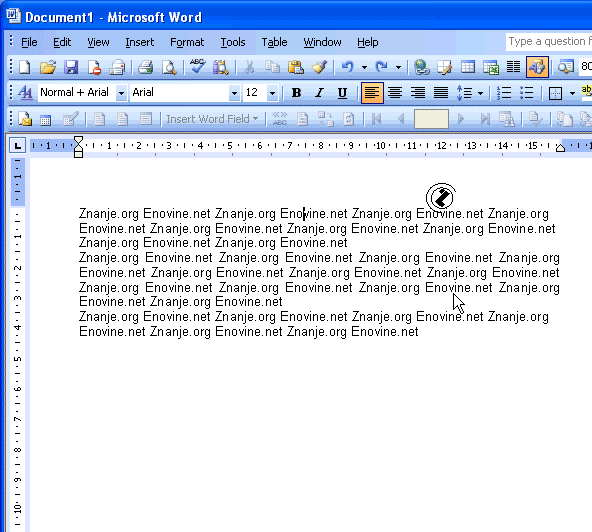The width and height of the screenshot is (592, 532).
Task: Justify the paragraph text
Action: coord(441,93)
